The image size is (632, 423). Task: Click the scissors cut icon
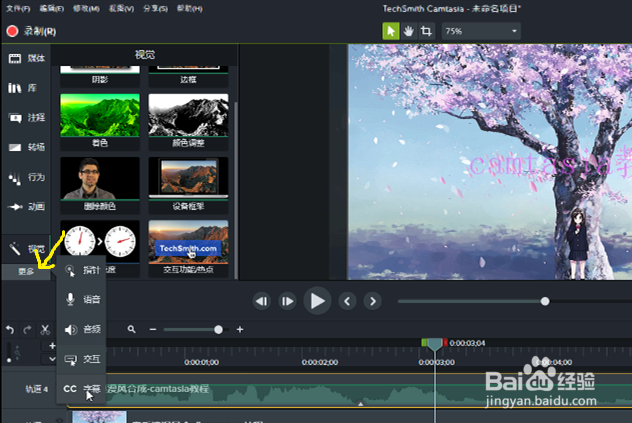(x=45, y=330)
